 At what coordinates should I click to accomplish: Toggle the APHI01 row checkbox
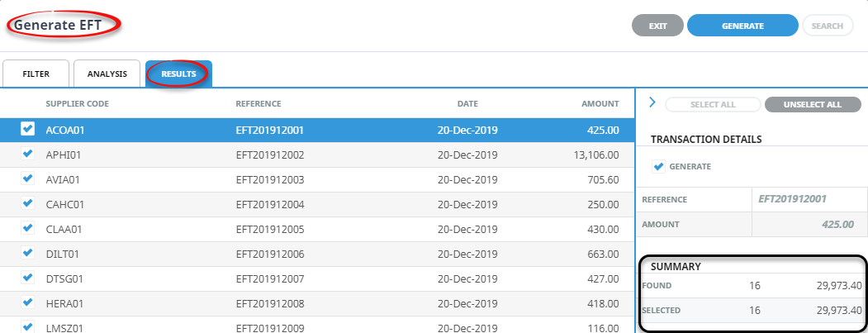pyautogui.click(x=27, y=154)
